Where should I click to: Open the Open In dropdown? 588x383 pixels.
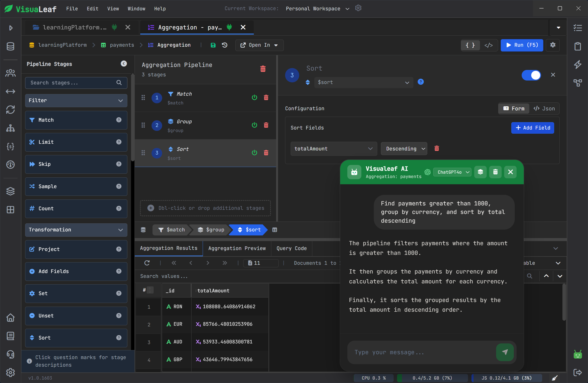259,45
